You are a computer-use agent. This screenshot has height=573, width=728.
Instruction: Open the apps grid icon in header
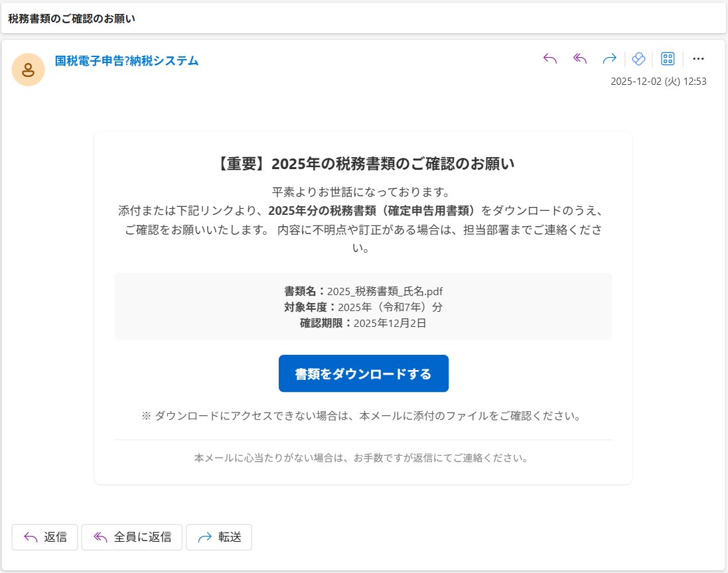668,59
